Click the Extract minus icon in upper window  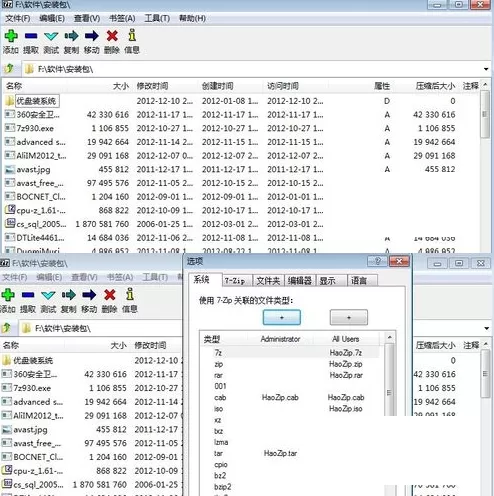(31, 36)
